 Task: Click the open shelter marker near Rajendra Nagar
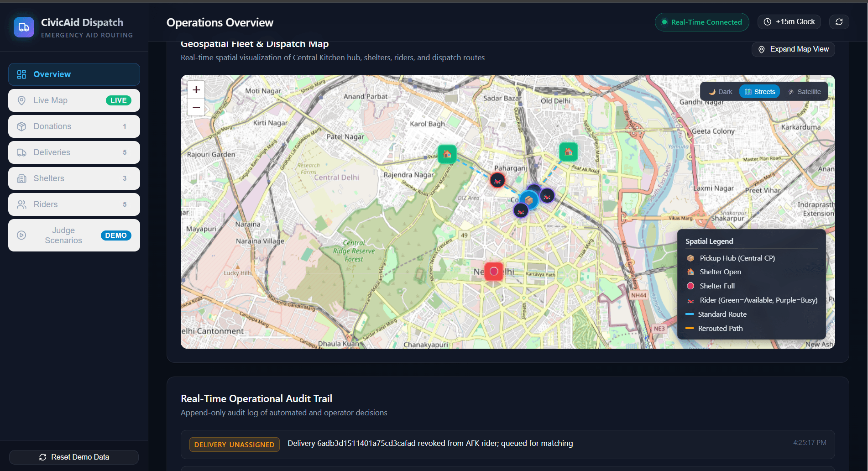point(447,154)
